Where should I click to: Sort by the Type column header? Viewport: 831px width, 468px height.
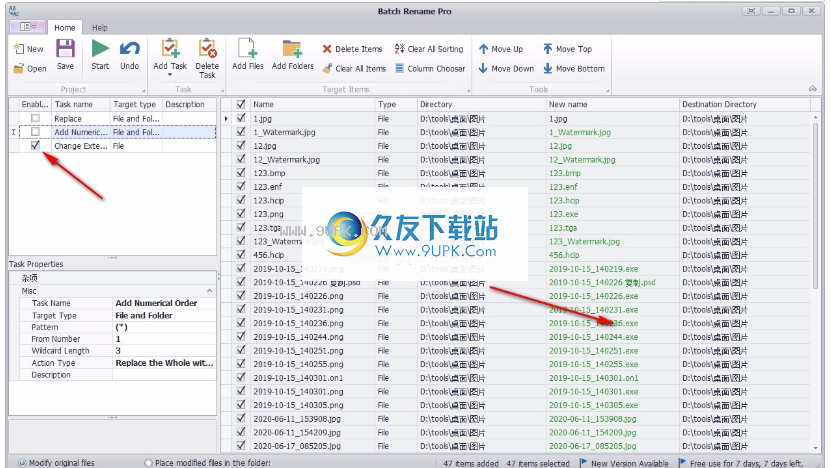click(x=396, y=104)
